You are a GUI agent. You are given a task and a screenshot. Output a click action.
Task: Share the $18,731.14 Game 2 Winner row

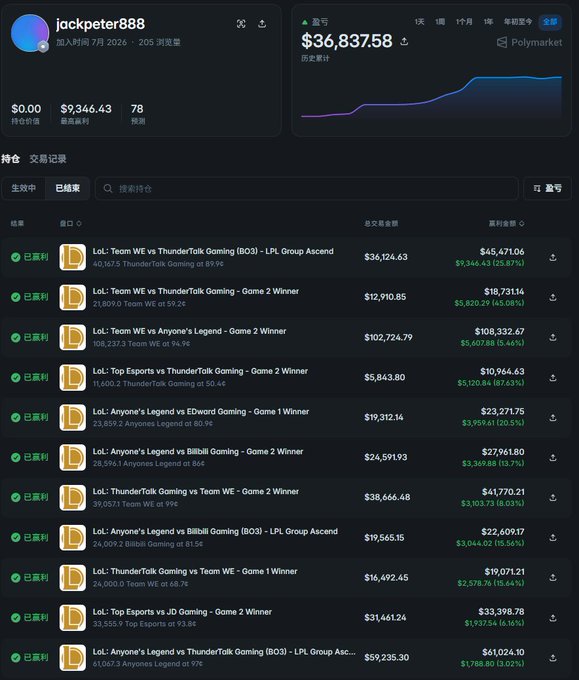click(x=553, y=298)
